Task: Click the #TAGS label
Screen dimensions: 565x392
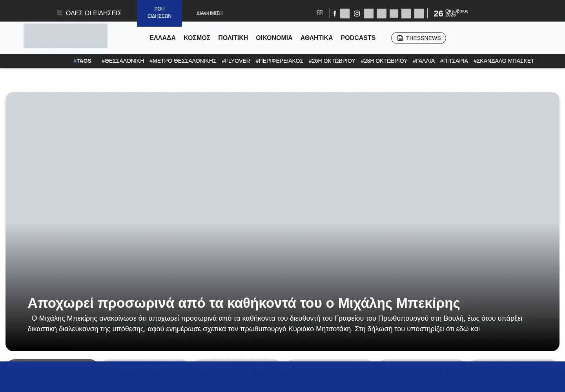Action: pyautogui.click(x=82, y=61)
